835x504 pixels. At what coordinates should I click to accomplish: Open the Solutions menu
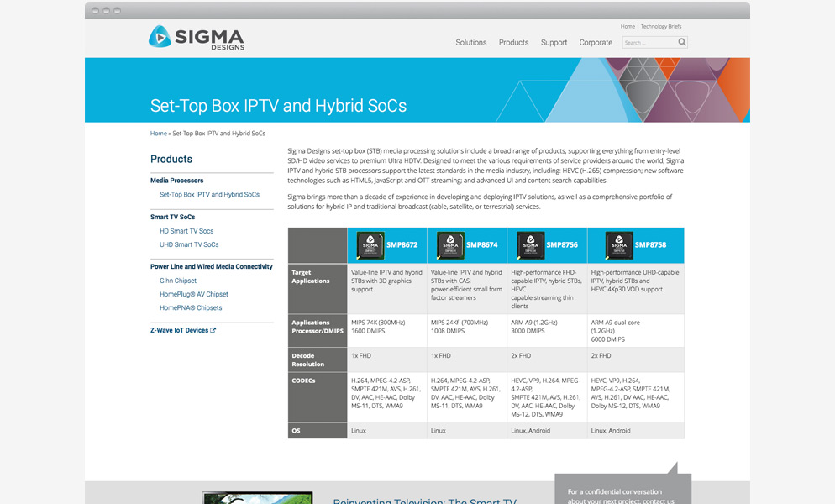pyautogui.click(x=470, y=43)
